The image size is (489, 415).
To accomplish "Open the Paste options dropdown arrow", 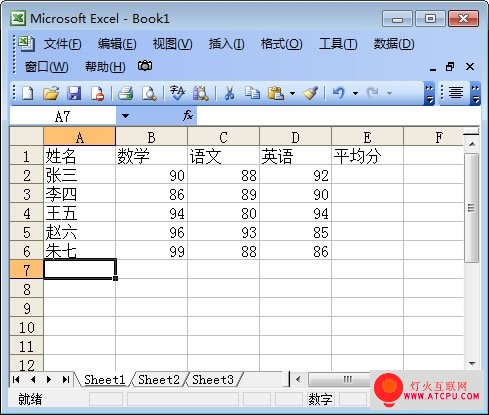I will click(292, 93).
